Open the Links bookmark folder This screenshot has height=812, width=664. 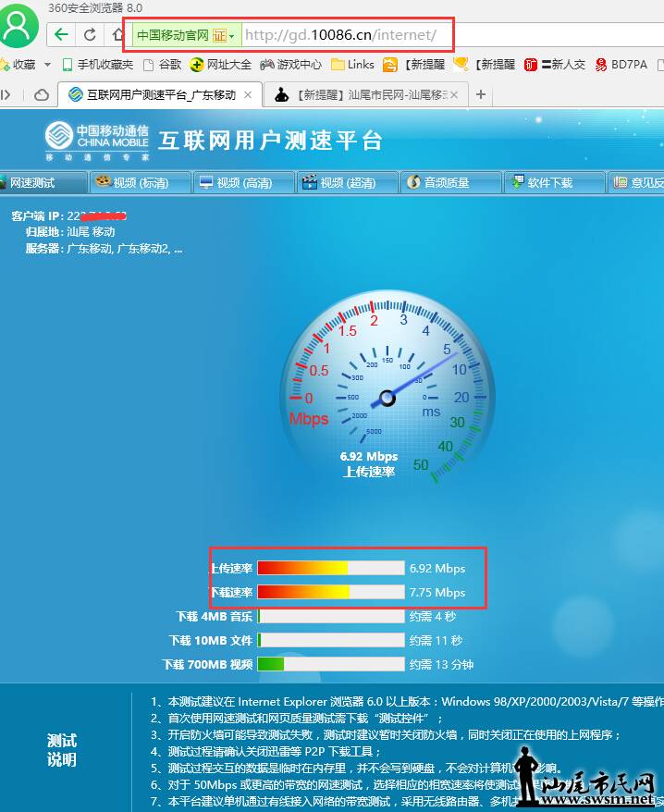pyautogui.click(x=352, y=64)
